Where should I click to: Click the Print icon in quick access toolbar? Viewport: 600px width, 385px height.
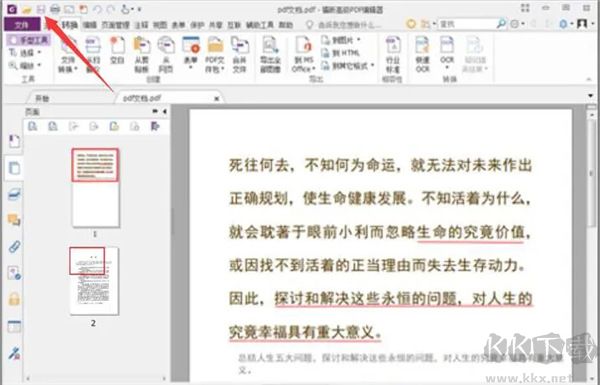(55, 9)
